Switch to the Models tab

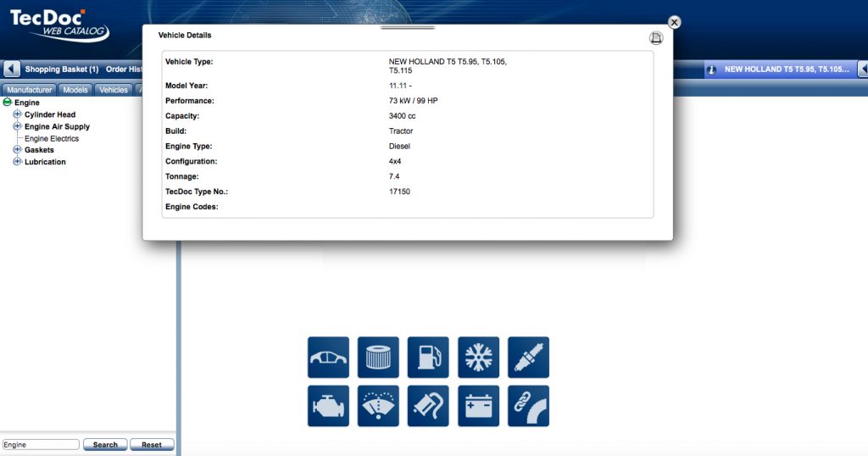click(75, 90)
